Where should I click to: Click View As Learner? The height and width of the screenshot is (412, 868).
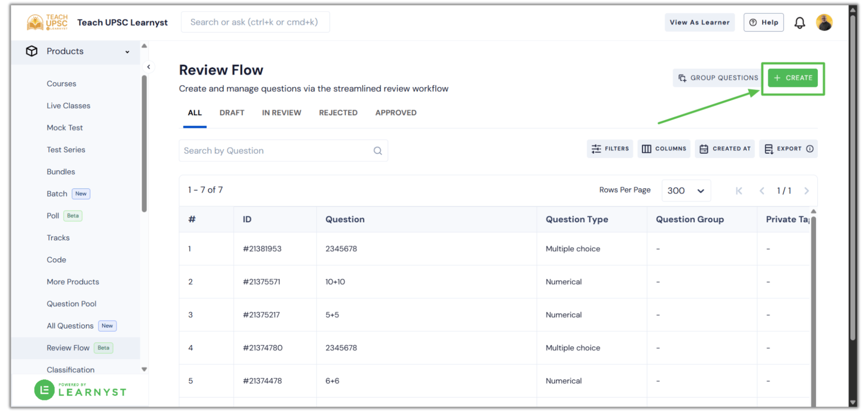point(699,22)
